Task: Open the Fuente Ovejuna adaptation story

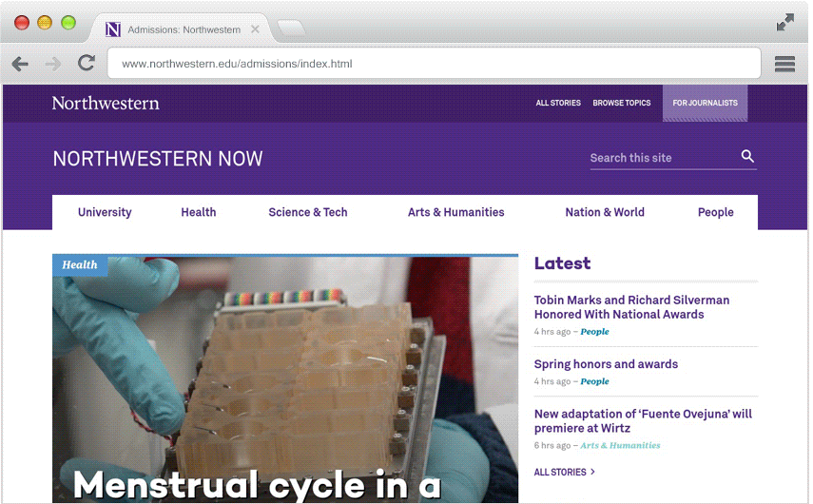Action: 643,421
